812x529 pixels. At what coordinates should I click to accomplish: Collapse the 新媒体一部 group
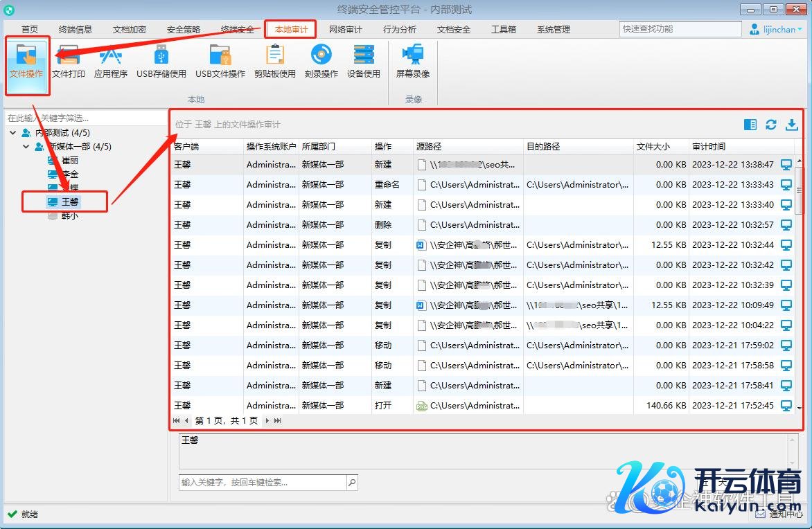point(26,147)
